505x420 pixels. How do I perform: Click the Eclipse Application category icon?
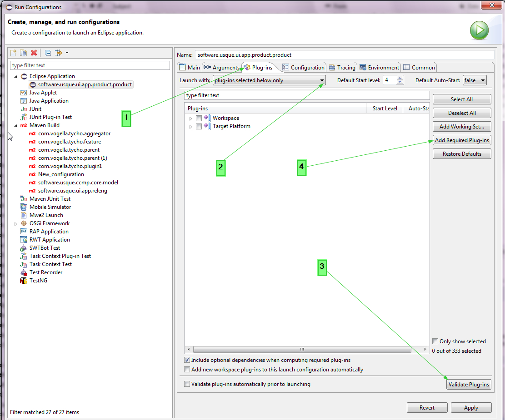coord(24,76)
